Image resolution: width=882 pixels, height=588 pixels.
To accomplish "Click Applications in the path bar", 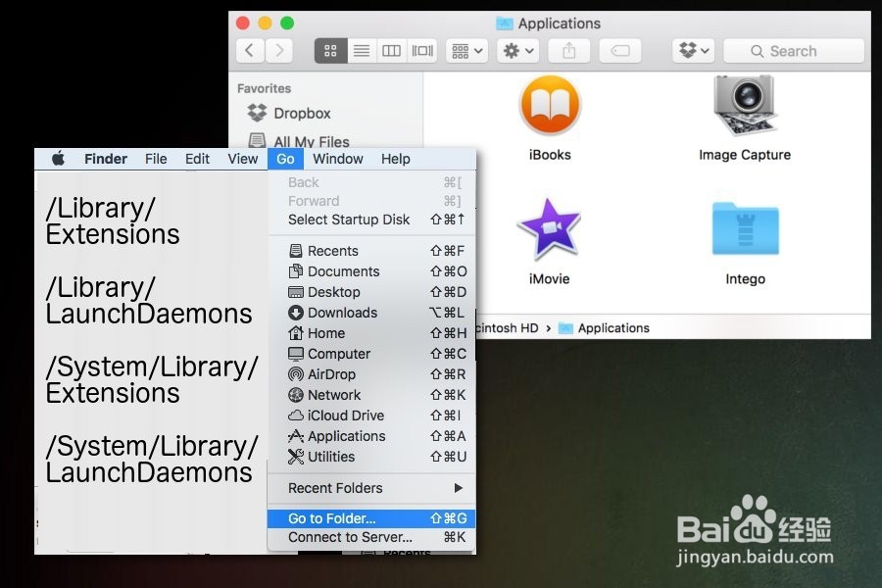I will (604, 328).
